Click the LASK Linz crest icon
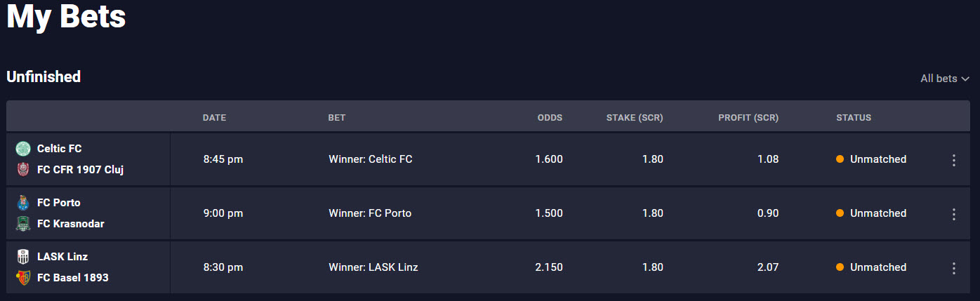This screenshot has height=301, width=980. (23, 257)
